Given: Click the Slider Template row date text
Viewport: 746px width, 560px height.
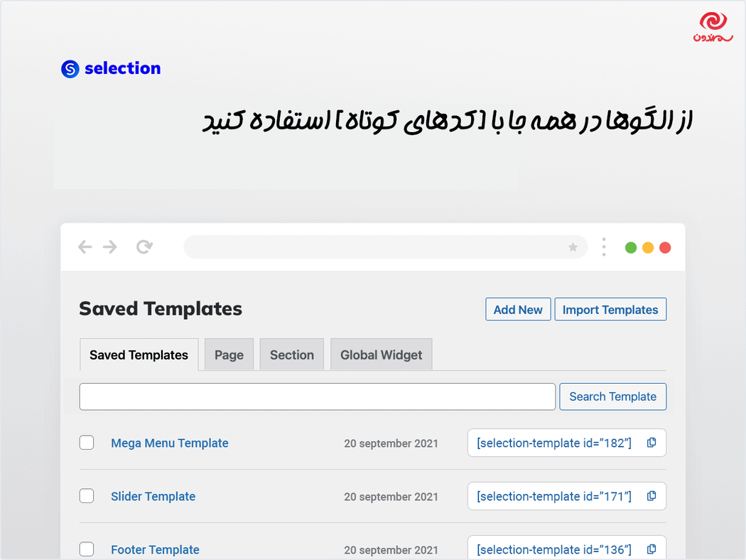Looking at the screenshot, I should point(391,497).
